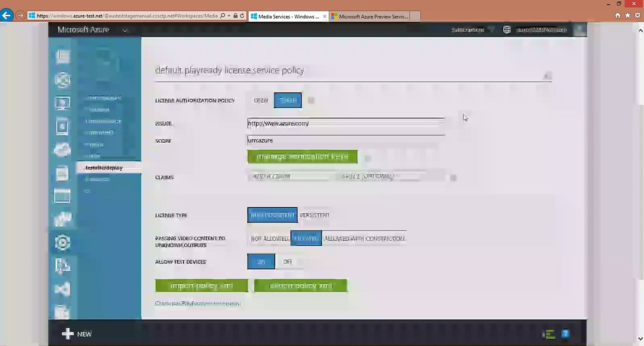
Task: Click export policy xml button
Action: (300, 285)
